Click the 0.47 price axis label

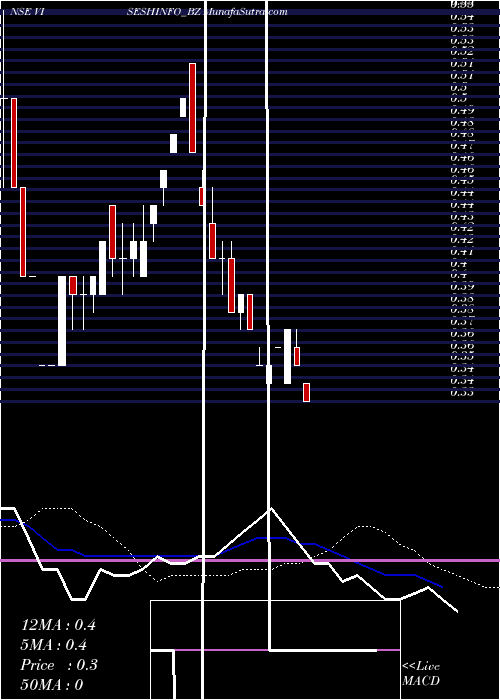[462, 146]
